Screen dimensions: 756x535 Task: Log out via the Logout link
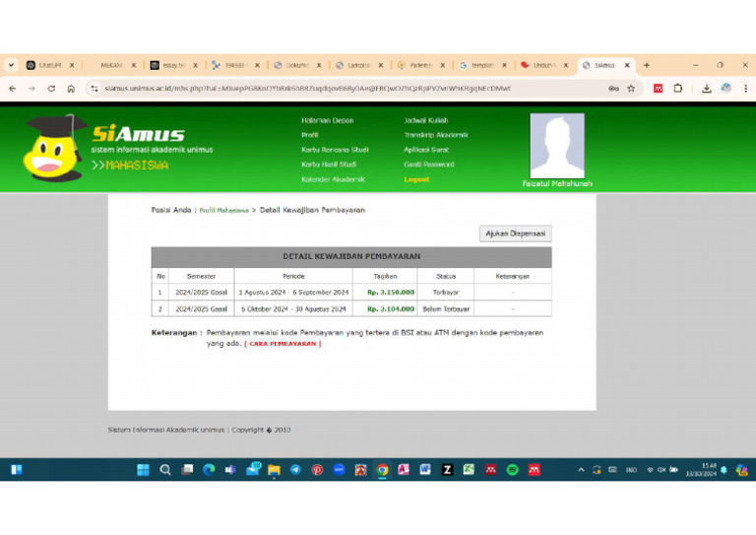click(x=416, y=179)
